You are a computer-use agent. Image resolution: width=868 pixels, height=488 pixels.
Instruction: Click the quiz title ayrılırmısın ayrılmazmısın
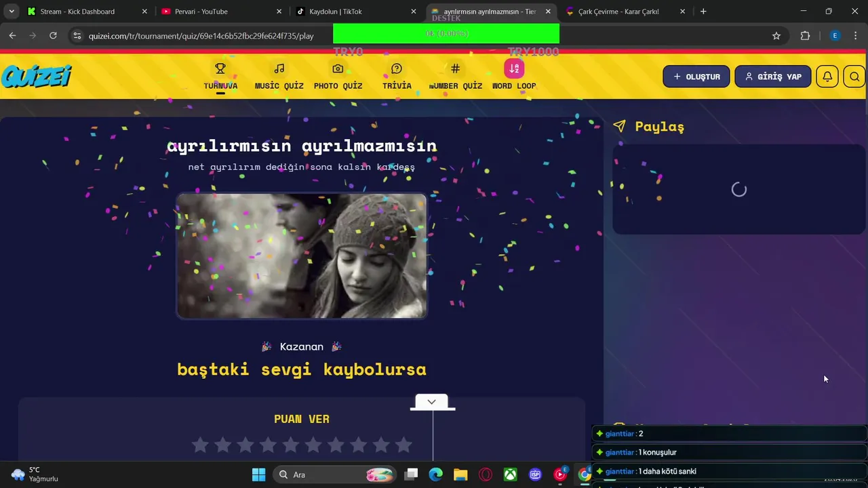[302, 146]
